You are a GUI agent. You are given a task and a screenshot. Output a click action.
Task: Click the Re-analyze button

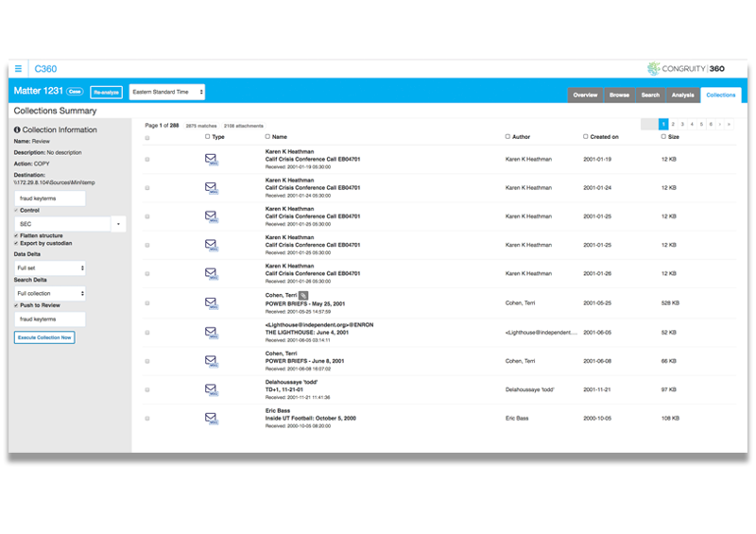(106, 92)
